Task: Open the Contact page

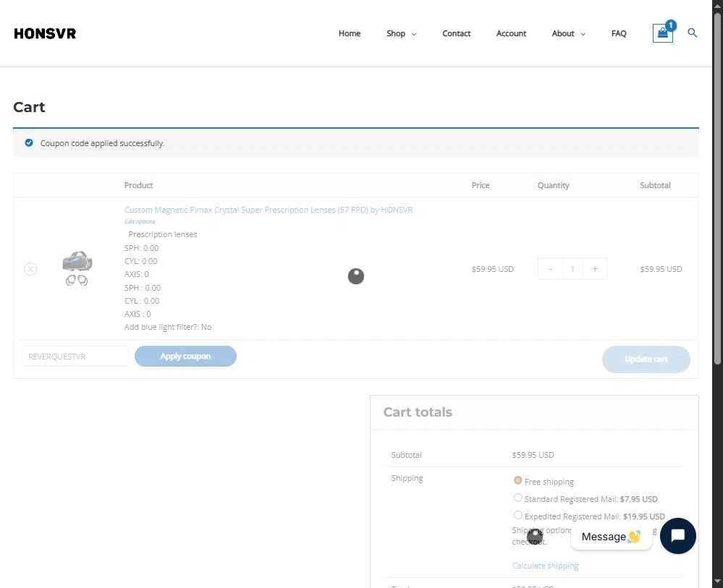Action: [x=456, y=34]
